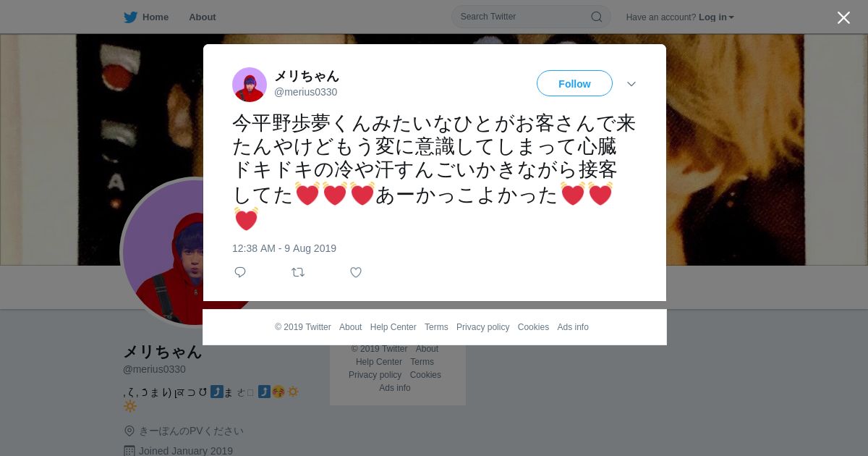Open Help Center footer link in modal
The image size is (868, 456).
pos(393,327)
